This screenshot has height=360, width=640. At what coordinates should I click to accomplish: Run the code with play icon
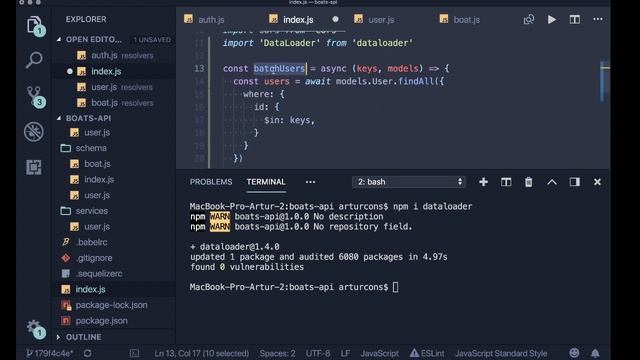pos(552,19)
